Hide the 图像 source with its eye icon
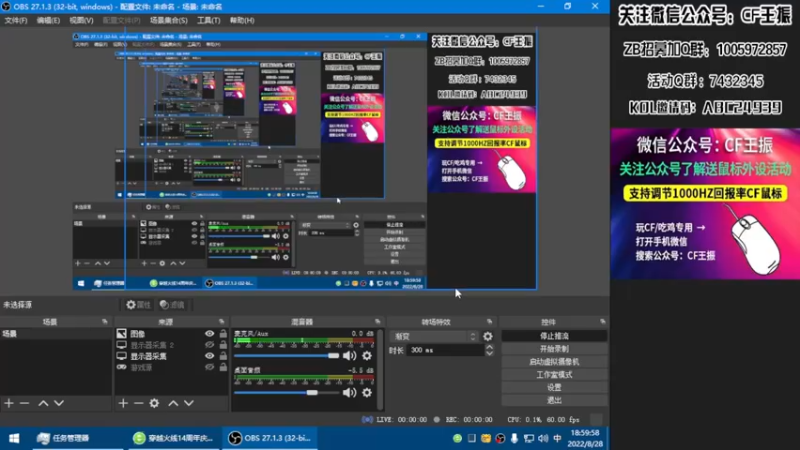Viewport: 800px width, 450px height. point(209,334)
